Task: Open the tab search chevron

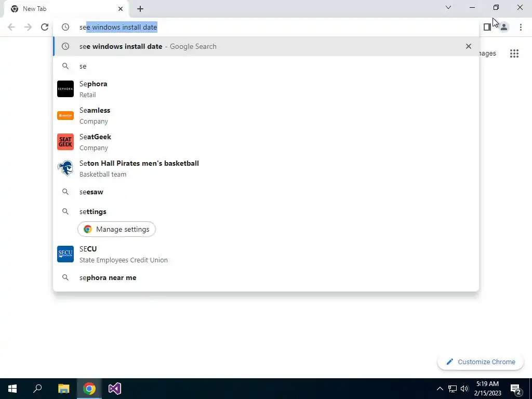Action: click(x=448, y=7)
